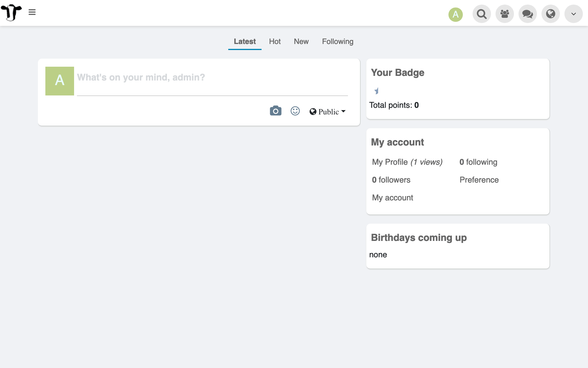
Task: Click the search magnifier icon
Action: (481, 14)
